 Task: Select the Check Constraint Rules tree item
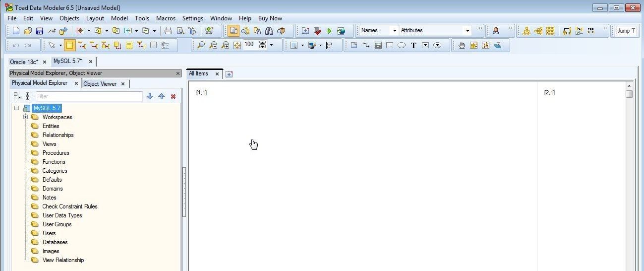click(70, 206)
